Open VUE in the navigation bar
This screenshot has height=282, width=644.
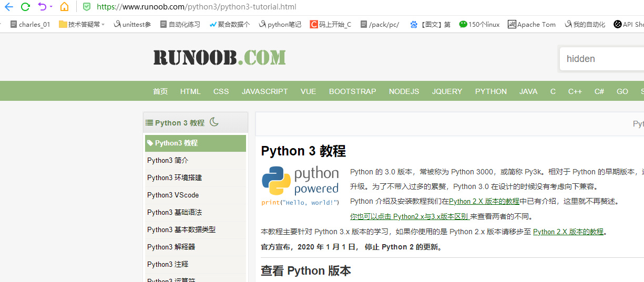pyautogui.click(x=309, y=91)
